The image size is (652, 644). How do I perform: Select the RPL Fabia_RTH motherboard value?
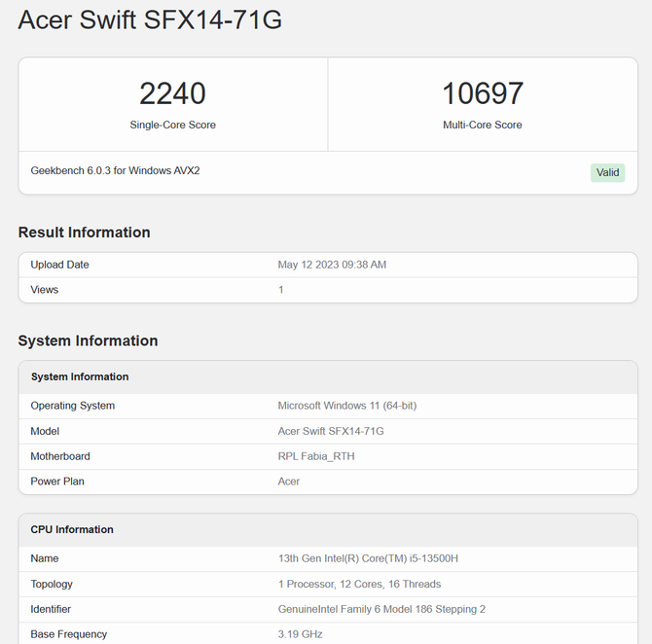[x=316, y=456]
